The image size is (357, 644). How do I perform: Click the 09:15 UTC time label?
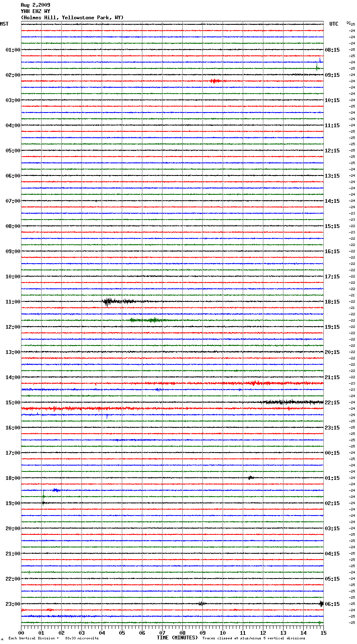(x=332, y=75)
